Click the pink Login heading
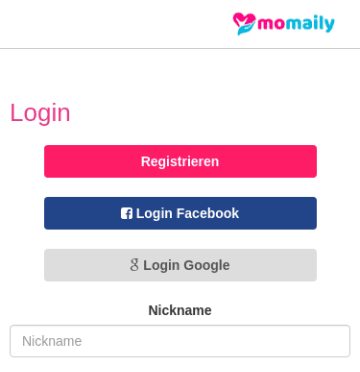 pyautogui.click(x=40, y=113)
